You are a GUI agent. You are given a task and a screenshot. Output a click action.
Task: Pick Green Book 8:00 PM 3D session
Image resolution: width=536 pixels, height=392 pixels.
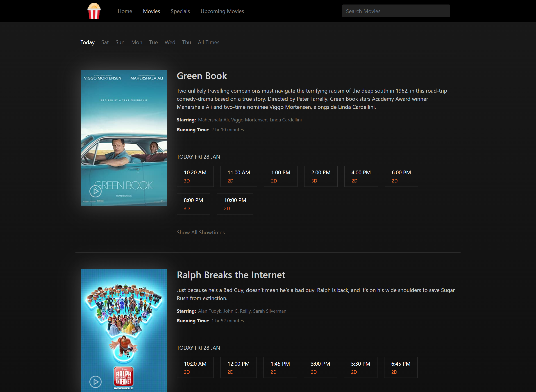point(193,204)
